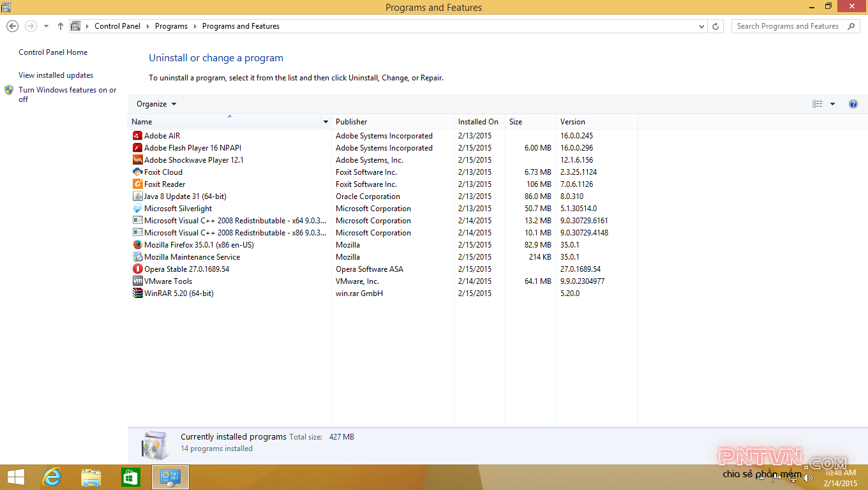
Task: Click the Visual C++ 2008 x86 icon
Action: (x=137, y=233)
